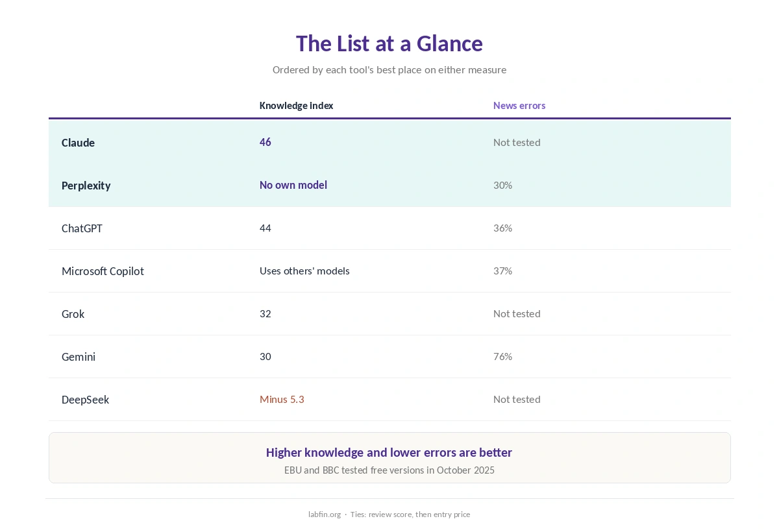Click ChatGPT's knowledge index value 44

(266, 228)
